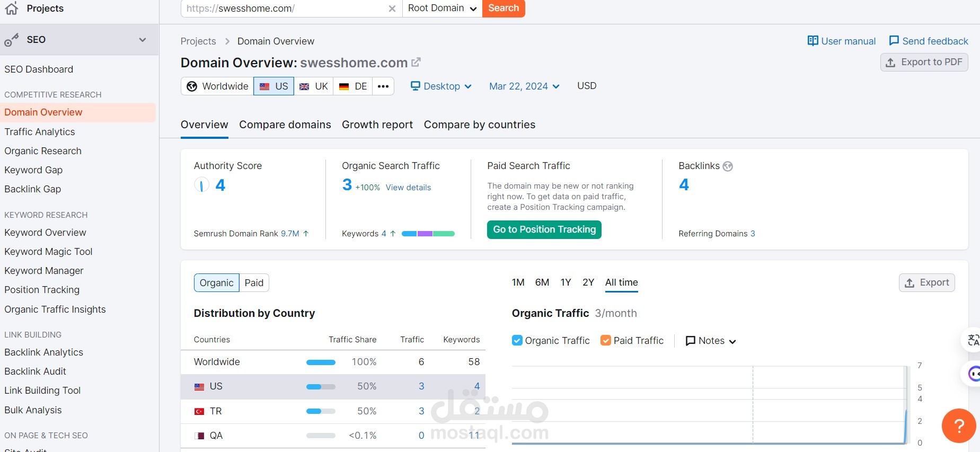This screenshot has height=452, width=980.
Task: Select the 6M time range
Action: [542, 282]
